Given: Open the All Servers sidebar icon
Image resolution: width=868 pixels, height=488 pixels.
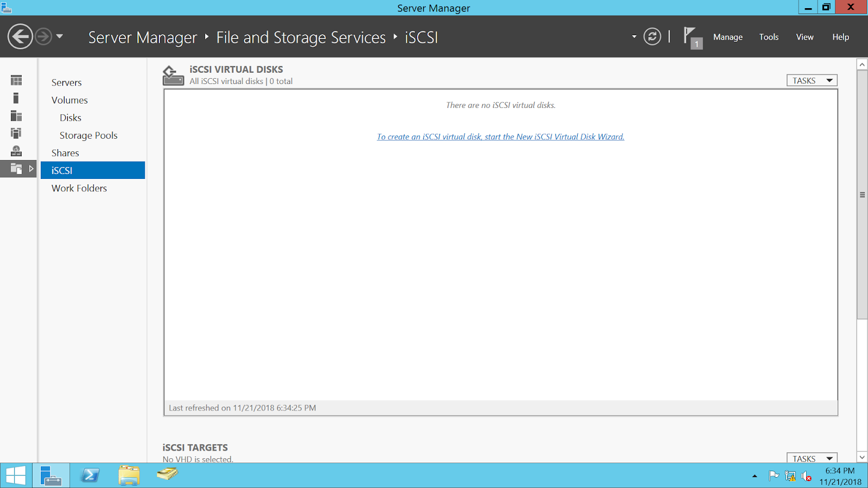Looking at the screenshot, I should [16, 115].
